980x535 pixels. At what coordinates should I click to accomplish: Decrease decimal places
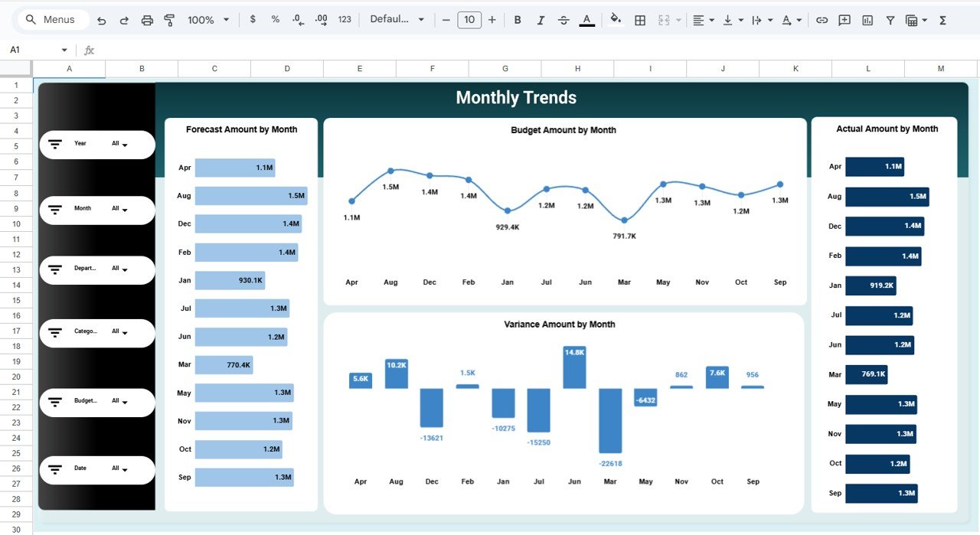(298, 19)
